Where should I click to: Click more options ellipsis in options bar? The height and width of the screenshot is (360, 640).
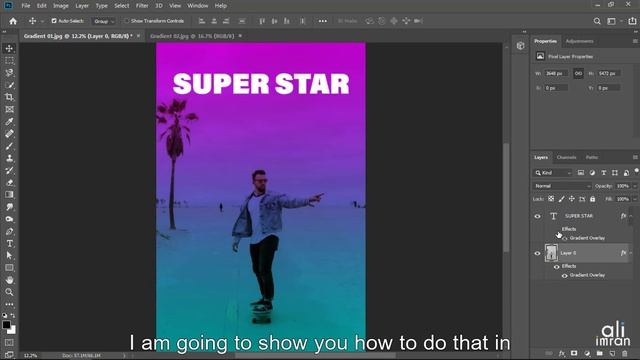tap(322, 21)
